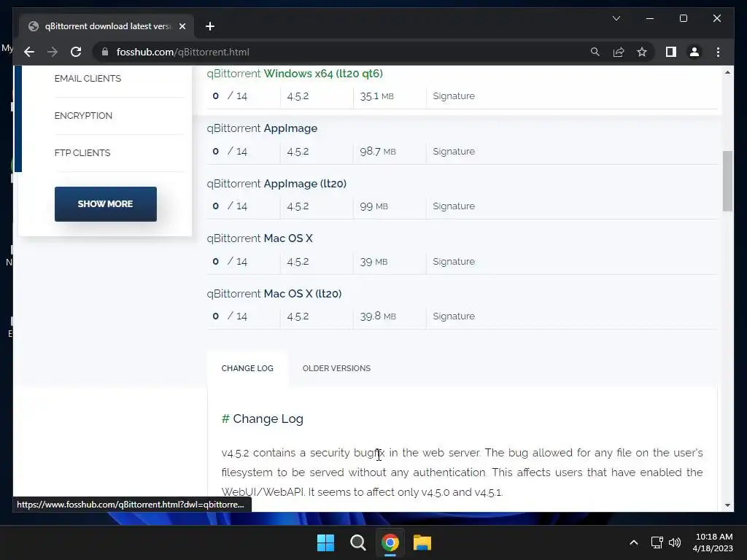Click the 0 / 14 score for AppImage
Viewport: 747px width, 560px height.
click(230, 152)
